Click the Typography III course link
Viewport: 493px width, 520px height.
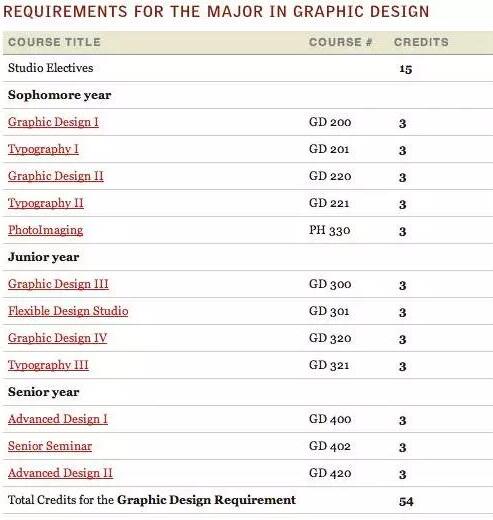click(48, 365)
